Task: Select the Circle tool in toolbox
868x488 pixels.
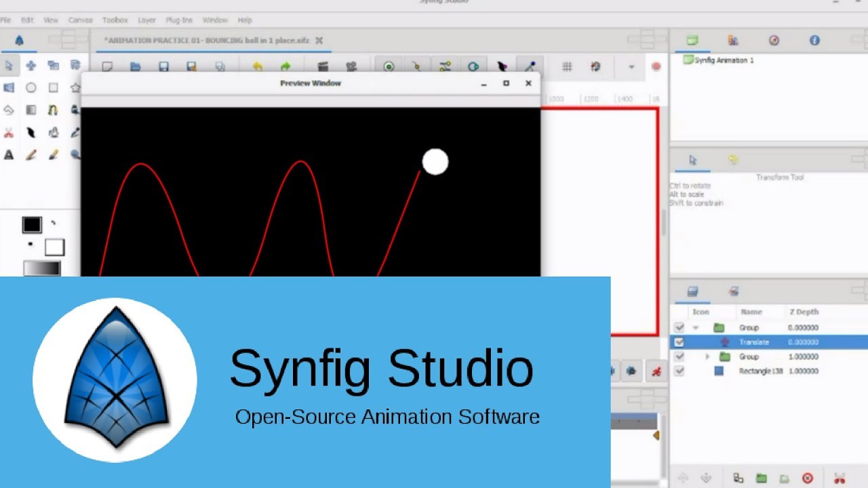Action: pos(31,88)
